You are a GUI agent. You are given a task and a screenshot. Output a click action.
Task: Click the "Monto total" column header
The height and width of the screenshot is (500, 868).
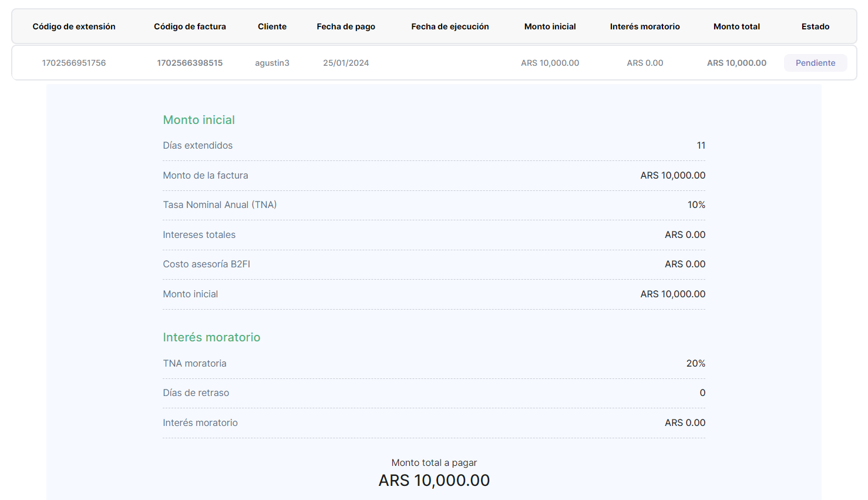(x=736, y=26)
